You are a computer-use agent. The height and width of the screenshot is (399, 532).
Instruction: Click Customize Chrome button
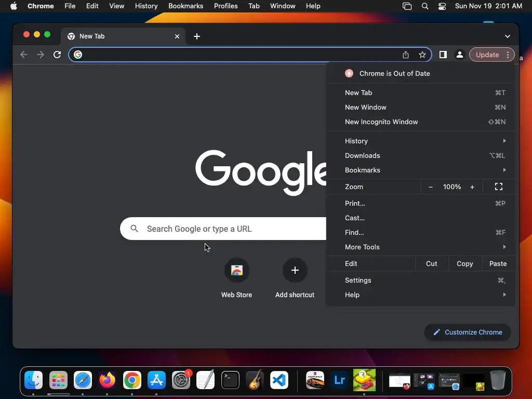pyautogui.click(x=468, y=332)
